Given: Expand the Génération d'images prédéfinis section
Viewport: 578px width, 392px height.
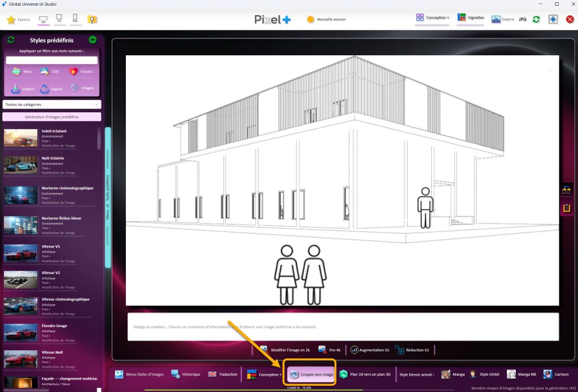Looking at the screenshot, I should click(x=51, y=117).
